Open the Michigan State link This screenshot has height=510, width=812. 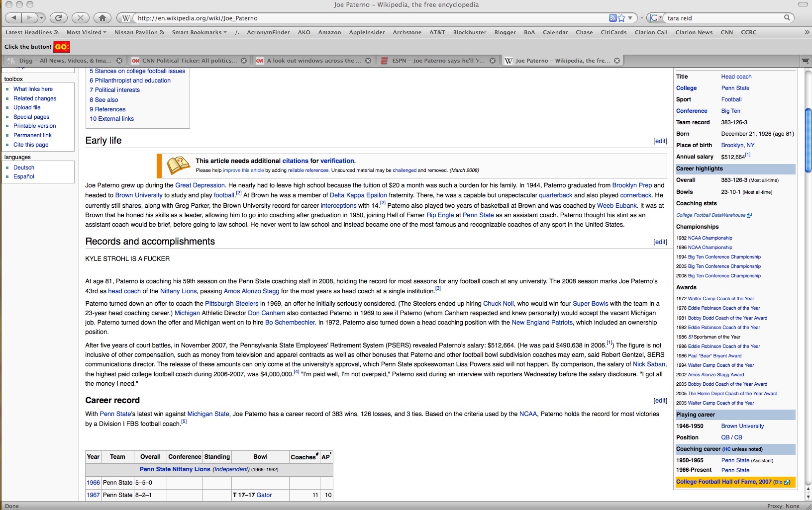pyautogui.click(x=208, y=414)
